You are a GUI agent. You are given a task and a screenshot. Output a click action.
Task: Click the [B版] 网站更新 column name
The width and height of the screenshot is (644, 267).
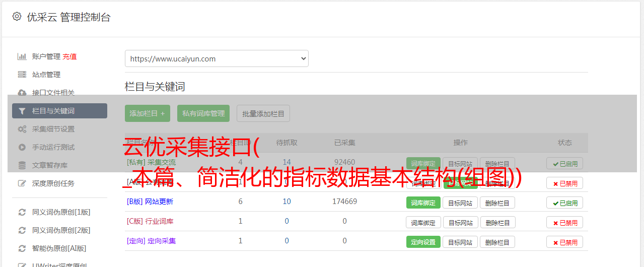[x=150, y=202]
